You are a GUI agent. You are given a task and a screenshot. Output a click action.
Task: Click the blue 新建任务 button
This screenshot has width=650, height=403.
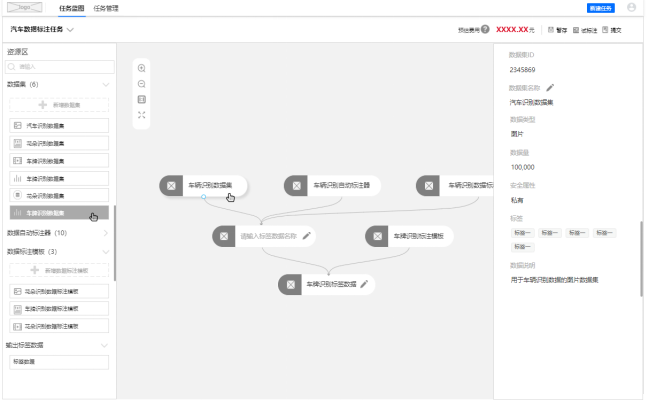tap(601, 7)
